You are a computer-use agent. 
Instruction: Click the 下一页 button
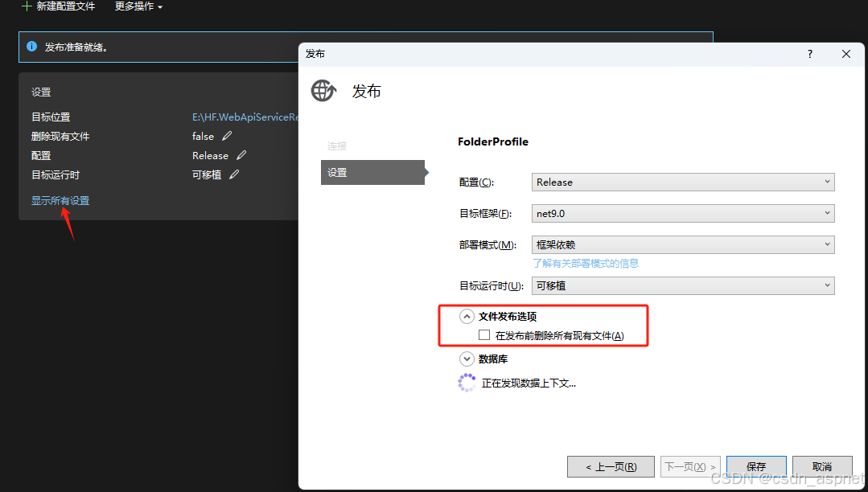[x=690, y=466]
